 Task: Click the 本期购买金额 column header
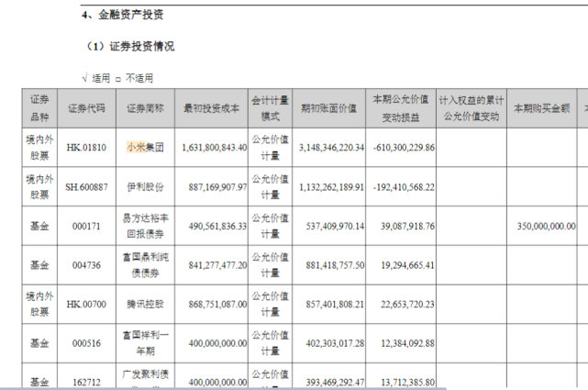(541, 108)
